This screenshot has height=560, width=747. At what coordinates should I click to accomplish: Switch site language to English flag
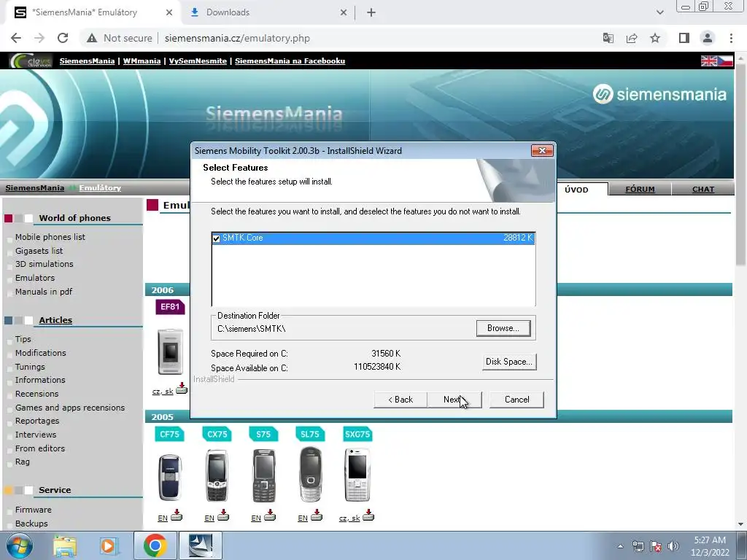708,61
